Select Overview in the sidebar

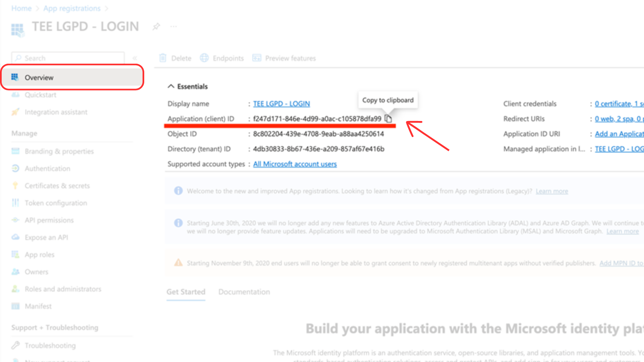point(39,77)
